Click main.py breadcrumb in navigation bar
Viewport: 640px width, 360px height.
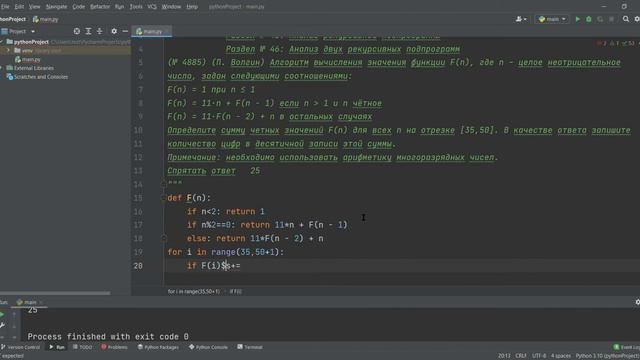click(x=45, y=19)
